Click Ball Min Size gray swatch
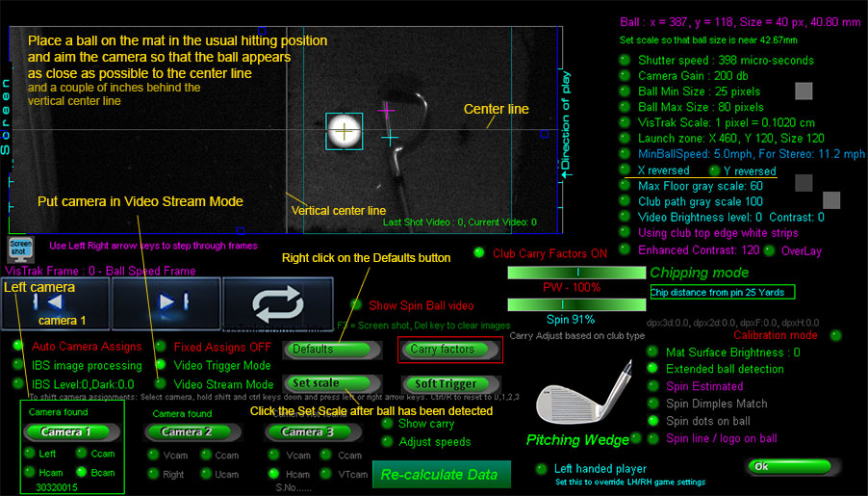 [x=804, y=91]
